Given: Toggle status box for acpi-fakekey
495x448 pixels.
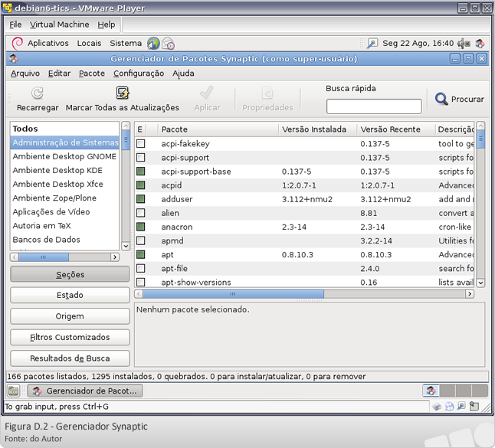Looking at the screenshot, I should click(141, 143).
